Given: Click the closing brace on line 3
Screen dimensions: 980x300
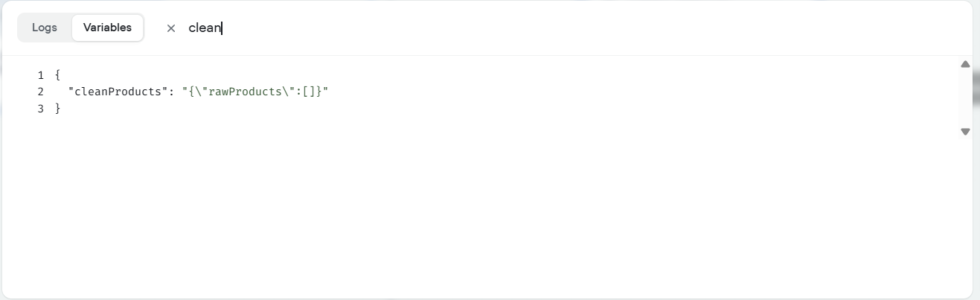Looking at the screenshot, I should [x=57, y=109].
